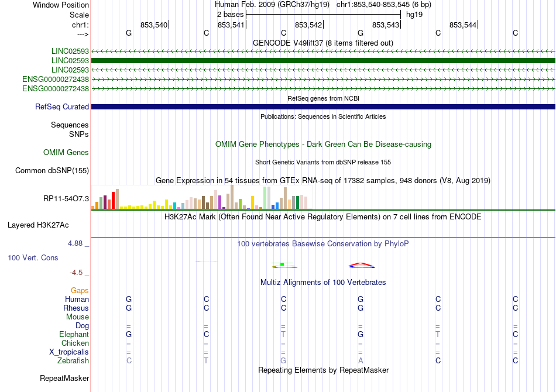Click the chr1: ruler label

coord(80,25)
